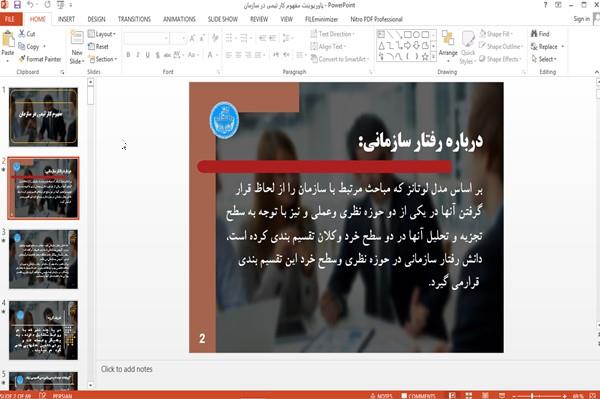Open the Section dropdown
The width and height of the screenshot is (600, 399).
(103, 59)
